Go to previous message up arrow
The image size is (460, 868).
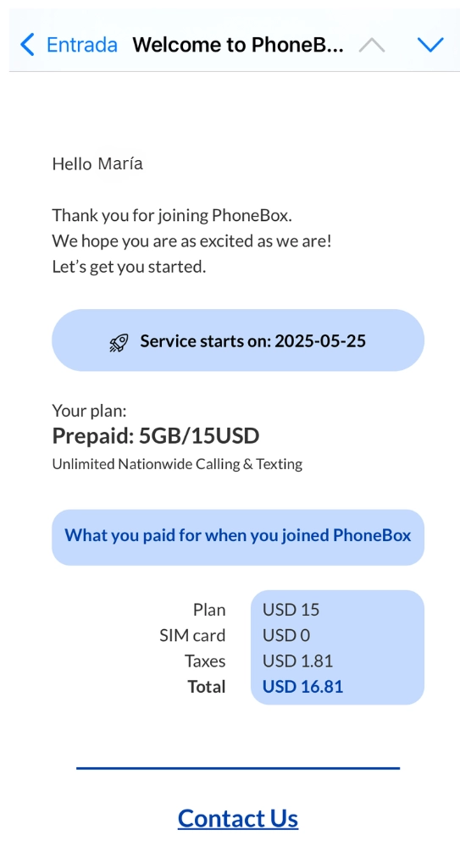(x=371, y=45)
